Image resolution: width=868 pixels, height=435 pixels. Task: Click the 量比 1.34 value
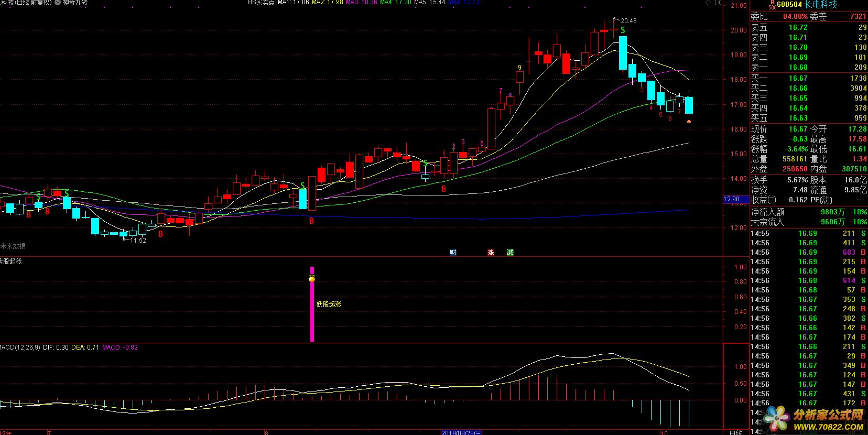(860, 159)
